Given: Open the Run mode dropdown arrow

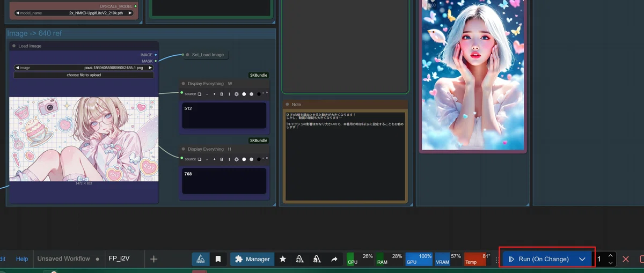Looking at the screenshot, I should [582, 259].
